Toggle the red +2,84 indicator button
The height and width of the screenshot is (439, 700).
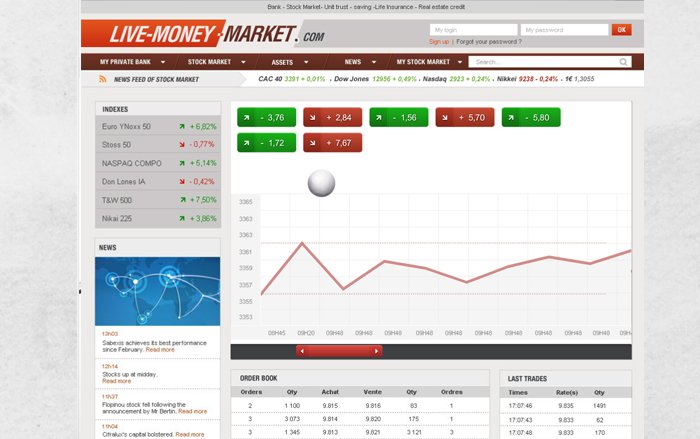330,118
